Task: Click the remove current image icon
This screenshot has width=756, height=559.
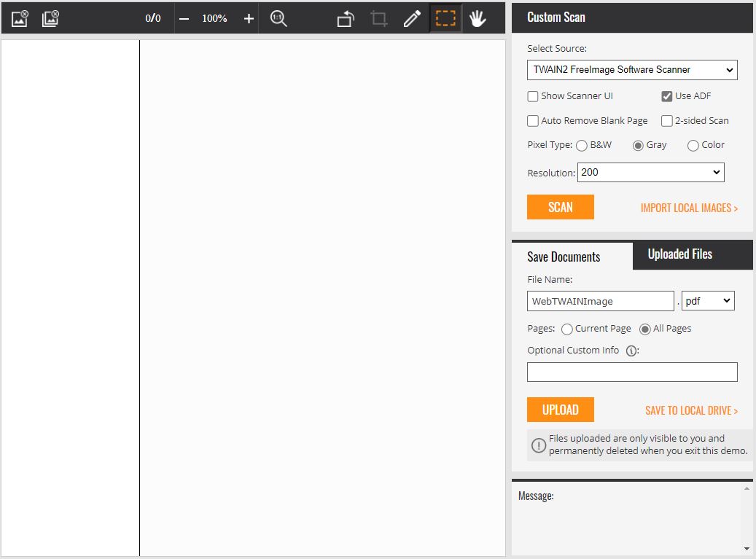Action: coord(18,17)
